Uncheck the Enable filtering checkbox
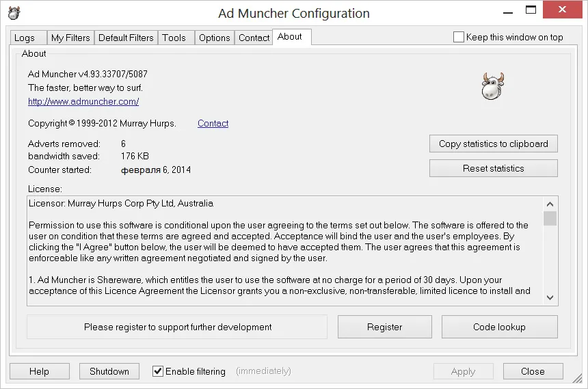 (157, 371)
